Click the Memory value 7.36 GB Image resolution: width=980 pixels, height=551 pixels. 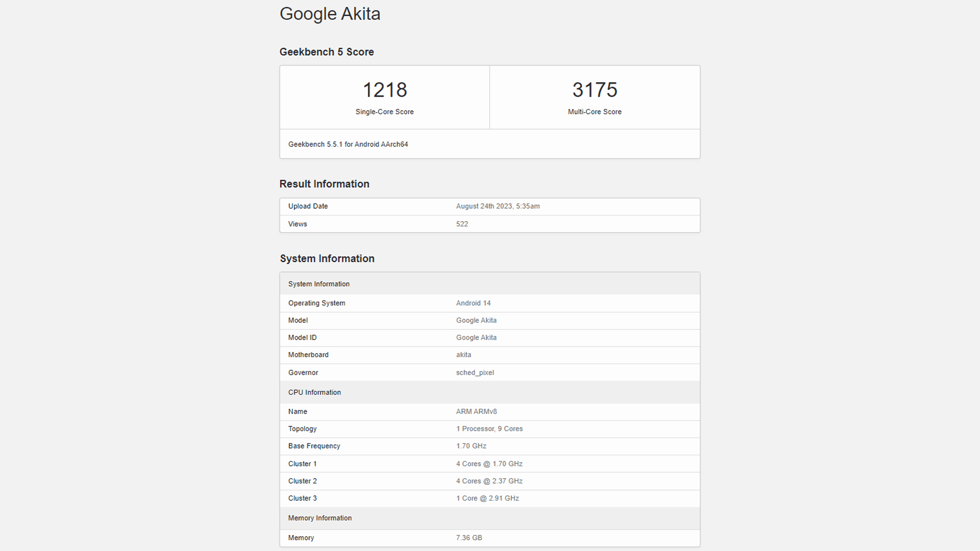tap(469, 538)
